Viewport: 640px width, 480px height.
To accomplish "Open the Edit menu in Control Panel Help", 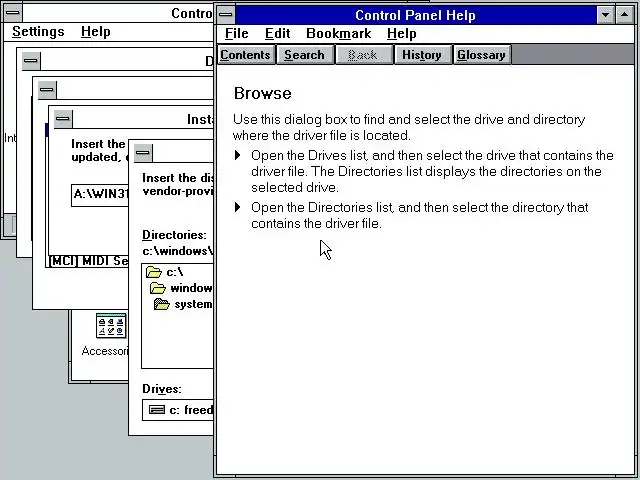I will click(x=277, y=33).
